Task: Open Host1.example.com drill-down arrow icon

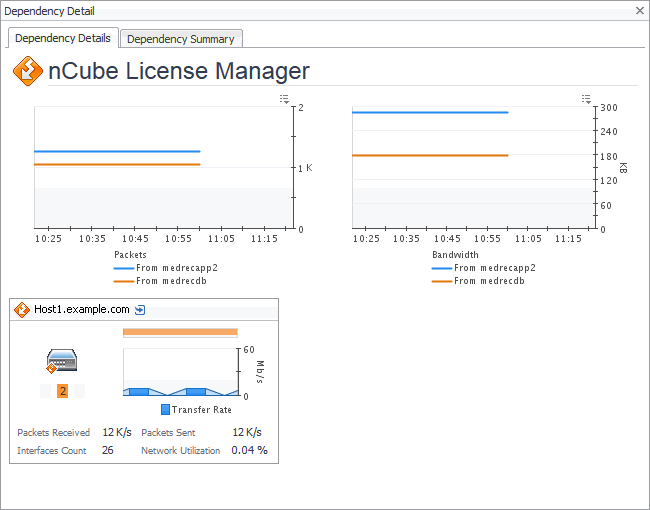Action: coord(140,310)
